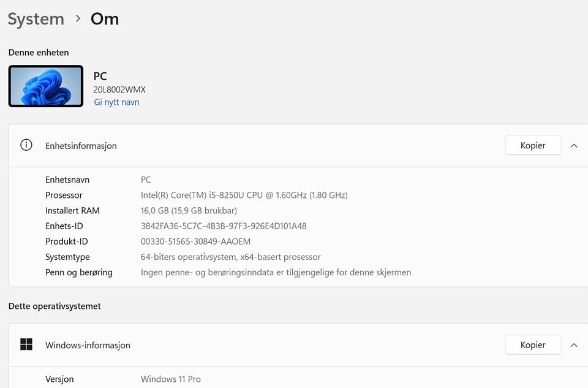
Task: Collapse the Windows-informasjon chevron
Action: coord(574,344)
